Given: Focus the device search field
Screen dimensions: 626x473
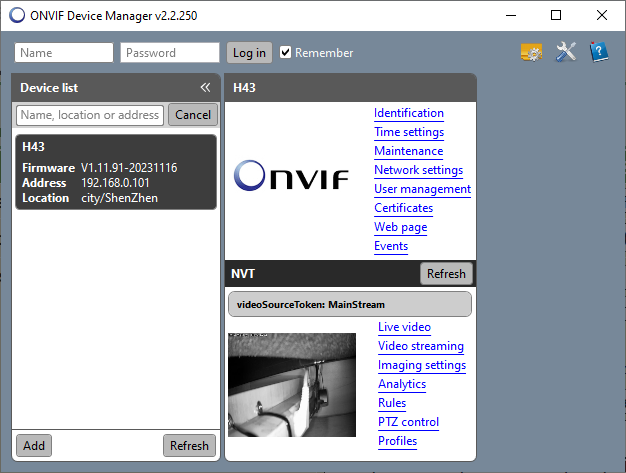Looking at the screenshot, I should click(90, 115).
